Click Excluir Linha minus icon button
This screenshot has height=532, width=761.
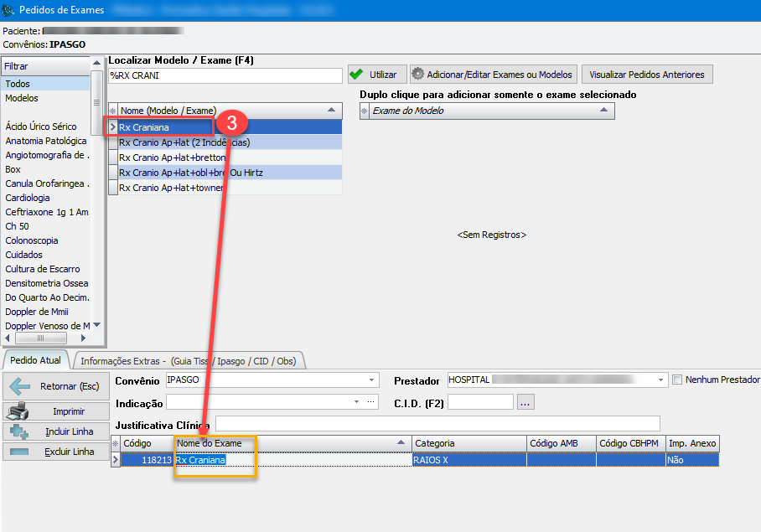pyautogui.click(x=55, y=452)
